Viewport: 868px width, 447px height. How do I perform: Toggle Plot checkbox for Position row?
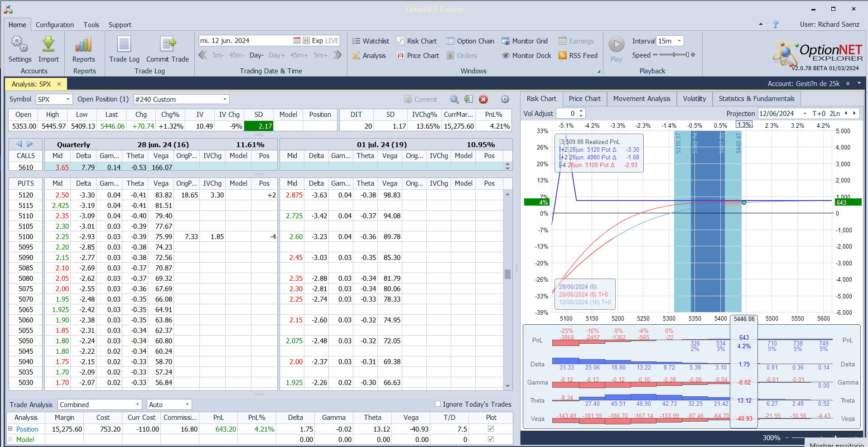click(x=491, y=429)
